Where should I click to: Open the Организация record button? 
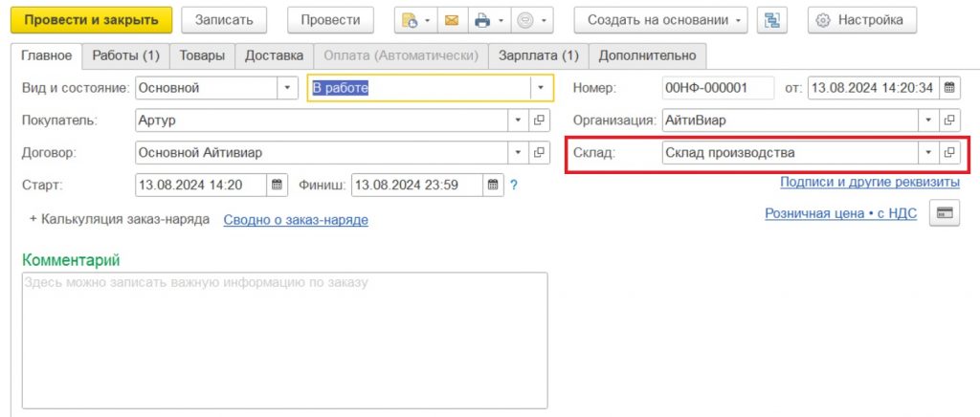click(x=948, y=120)
